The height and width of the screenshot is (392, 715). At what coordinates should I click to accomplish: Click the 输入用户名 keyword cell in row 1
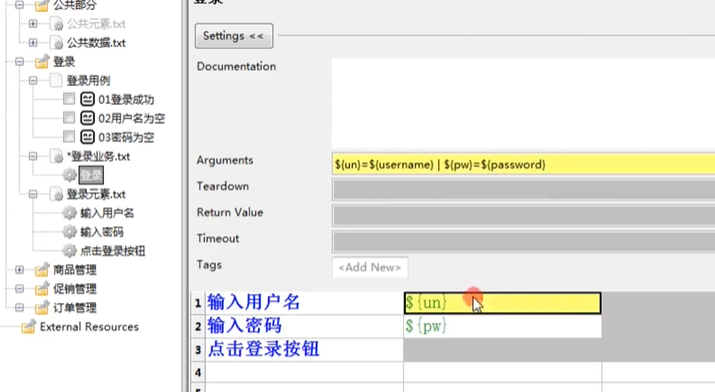(305, 303)
